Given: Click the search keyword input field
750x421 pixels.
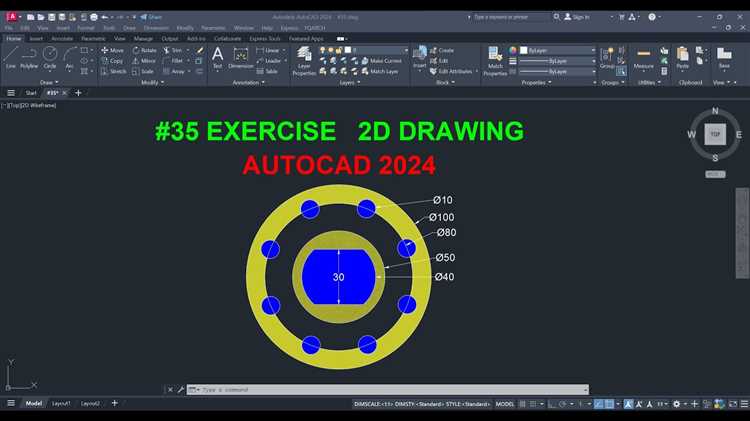Looking at the screenshot, I should pos(511,17).
